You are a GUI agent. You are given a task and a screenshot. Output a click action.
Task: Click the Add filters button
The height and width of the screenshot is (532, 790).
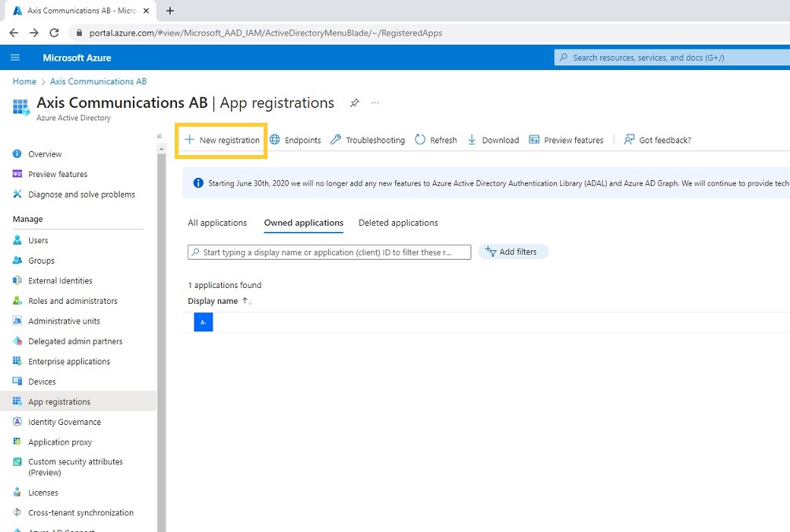click(512, 251)
